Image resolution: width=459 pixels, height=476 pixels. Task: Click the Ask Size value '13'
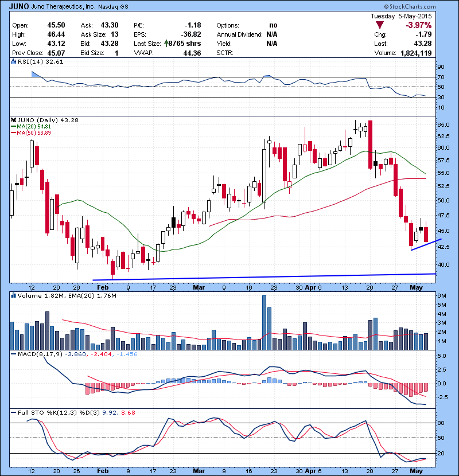tap(115, 34)
